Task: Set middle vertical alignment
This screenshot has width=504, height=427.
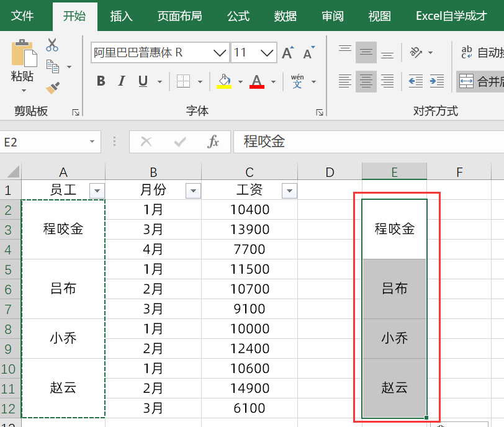Action: point(366,52)
